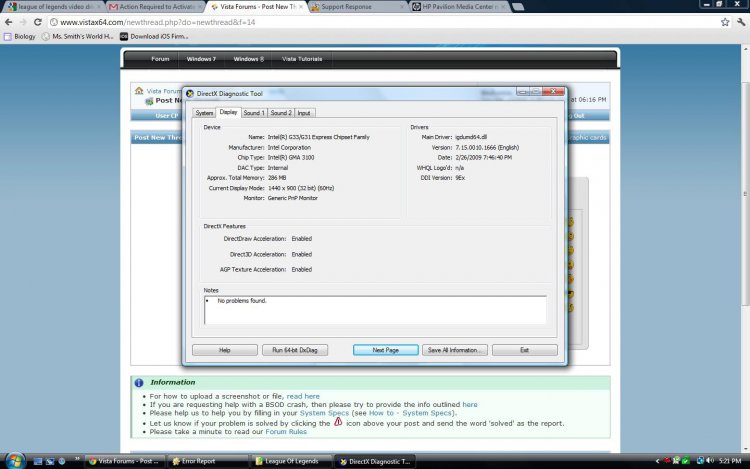
Task: Expand the quick launch overflow chevron
Action: [77, 459]
